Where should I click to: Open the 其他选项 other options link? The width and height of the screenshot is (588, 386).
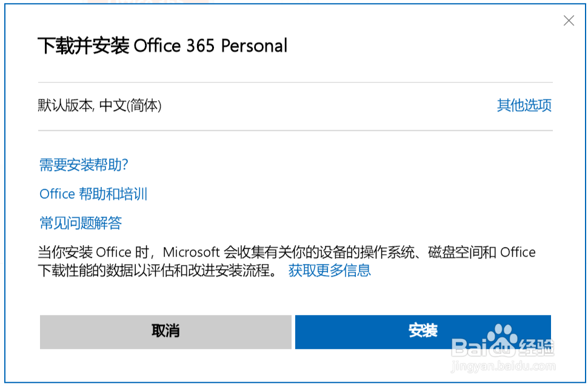point(523,105)
